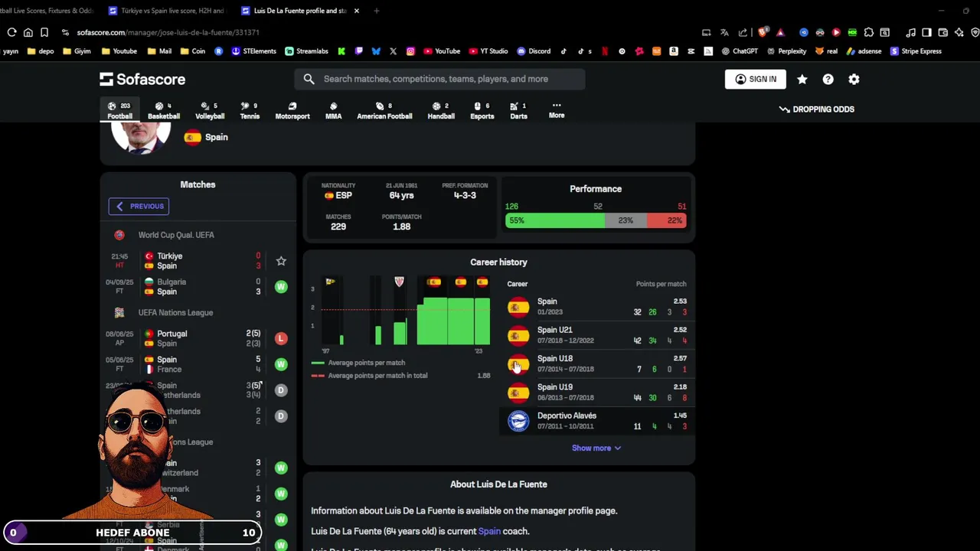Expand the Mail bookmarks folder
This screenshot has height=551, width=980.
[159, 51]
